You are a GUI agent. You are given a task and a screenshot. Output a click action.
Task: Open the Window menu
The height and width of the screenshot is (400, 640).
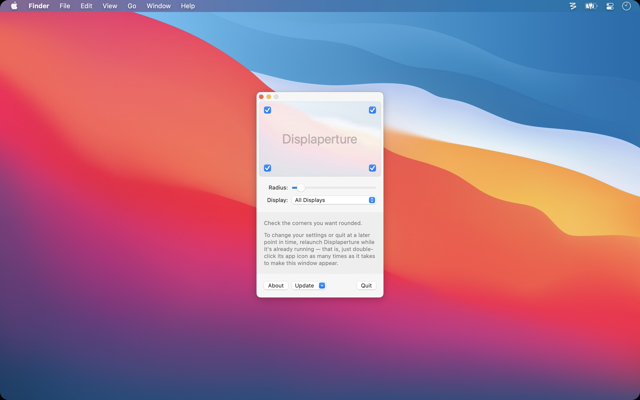pyautogui.click(x=159, y=6)
